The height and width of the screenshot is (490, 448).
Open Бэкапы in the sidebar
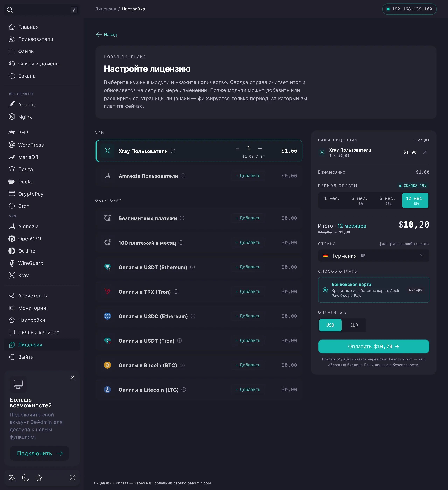42,76
